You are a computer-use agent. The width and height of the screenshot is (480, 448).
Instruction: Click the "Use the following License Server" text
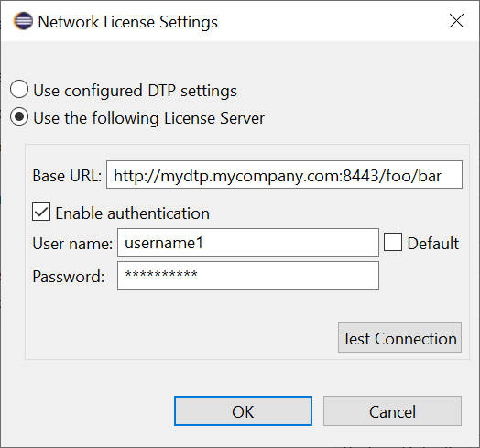coord(148,118)
